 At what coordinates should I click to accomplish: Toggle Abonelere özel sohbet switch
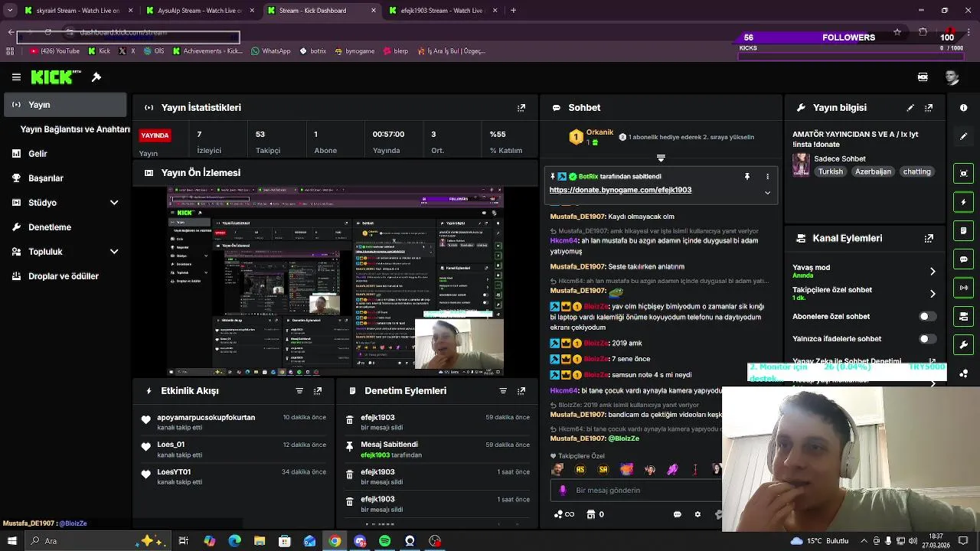pyautogui.click(x=926, y=317)
